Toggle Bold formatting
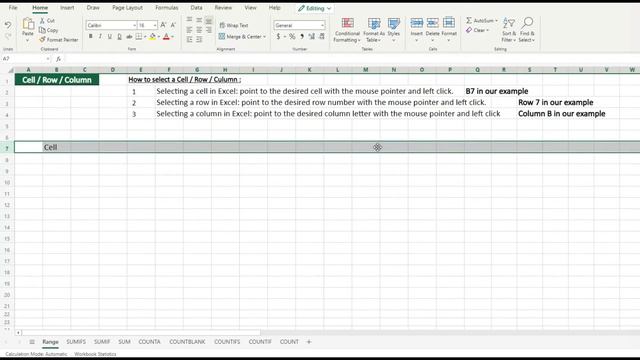The width and height of the screenshot is (640, 360). pos(91,37)
